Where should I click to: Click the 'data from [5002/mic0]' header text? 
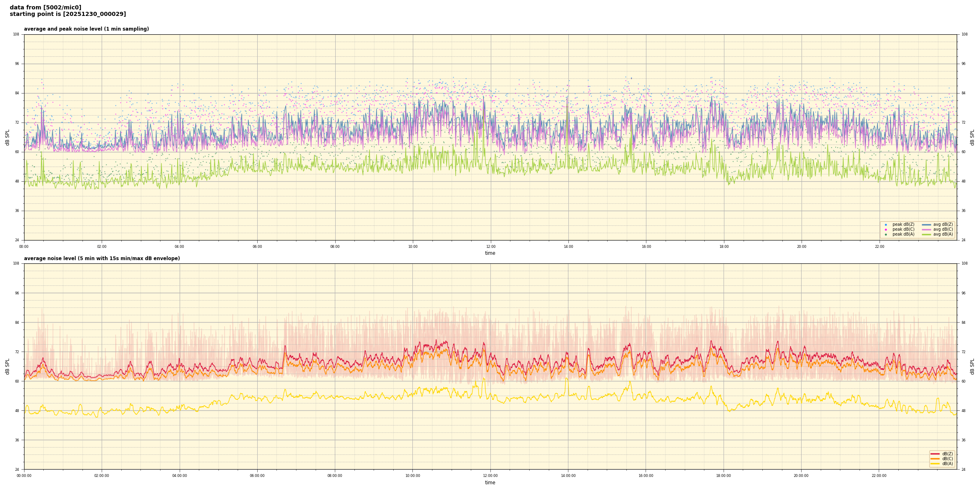(x=45, y=7)
